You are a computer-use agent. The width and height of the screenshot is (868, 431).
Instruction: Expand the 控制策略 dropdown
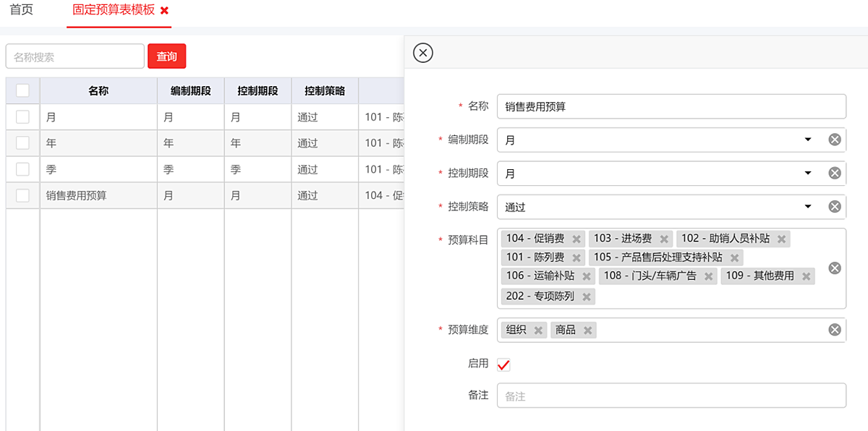(808, 207)
